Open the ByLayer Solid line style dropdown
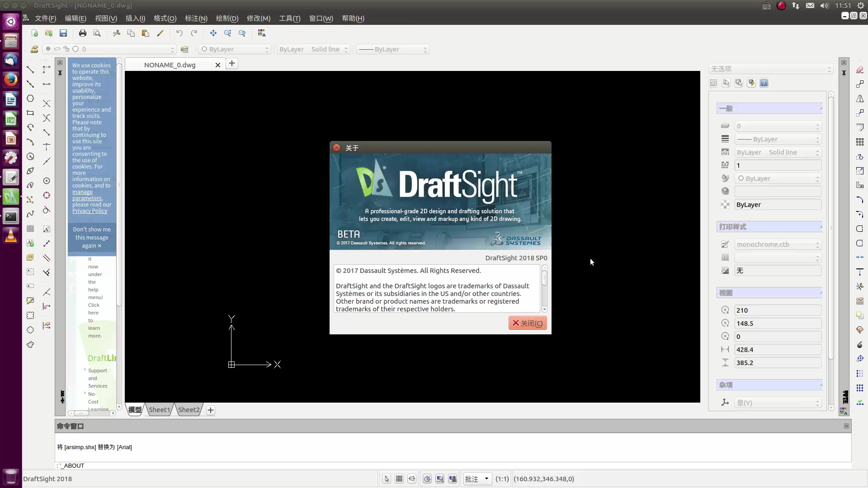 [x=313, y=49]
